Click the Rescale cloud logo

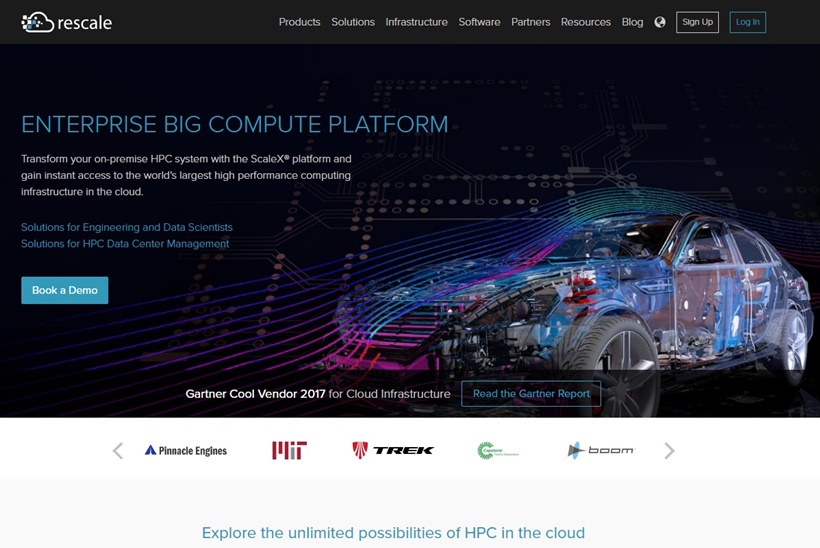point(66,22)
